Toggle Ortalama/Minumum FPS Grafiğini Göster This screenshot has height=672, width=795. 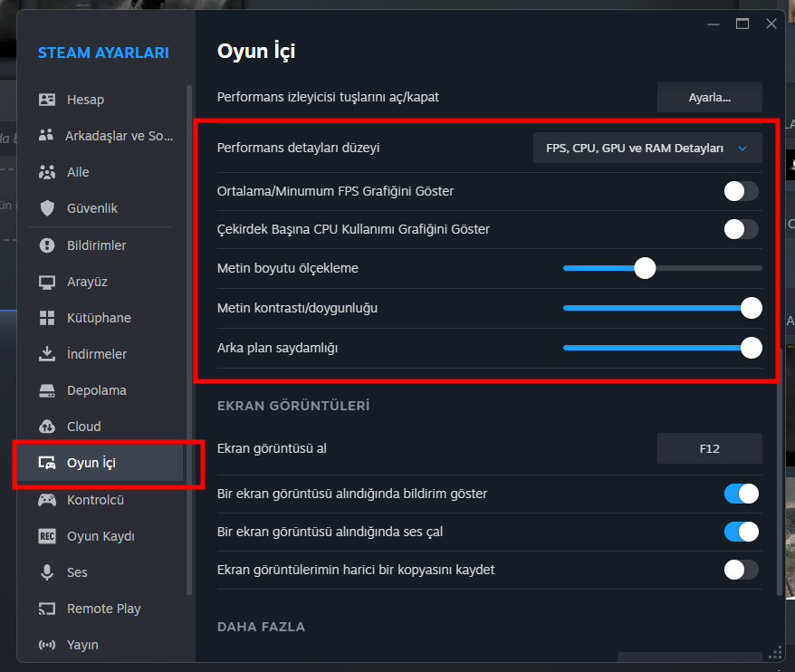click(x=742, y=191)
